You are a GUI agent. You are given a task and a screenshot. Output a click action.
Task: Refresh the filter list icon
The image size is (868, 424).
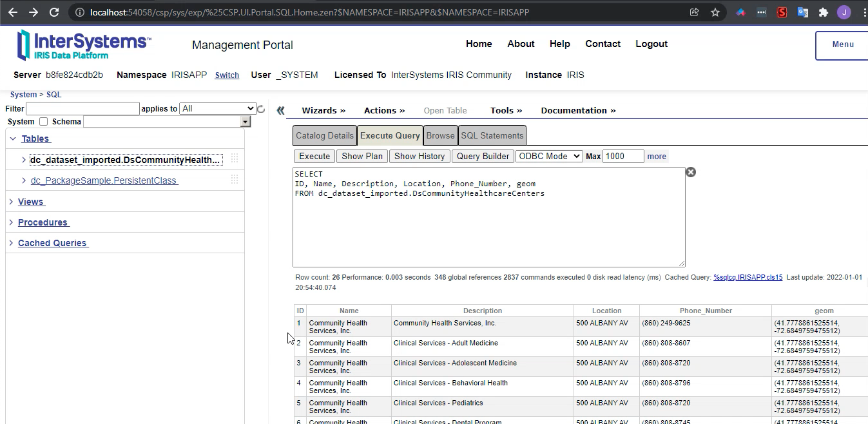coord(261,109)
